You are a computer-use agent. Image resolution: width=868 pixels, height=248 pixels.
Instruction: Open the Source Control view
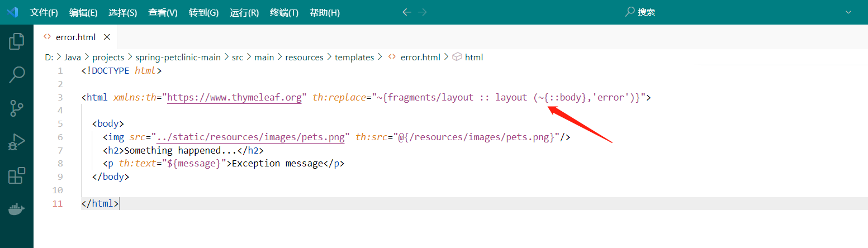click(x=17, y=108)
